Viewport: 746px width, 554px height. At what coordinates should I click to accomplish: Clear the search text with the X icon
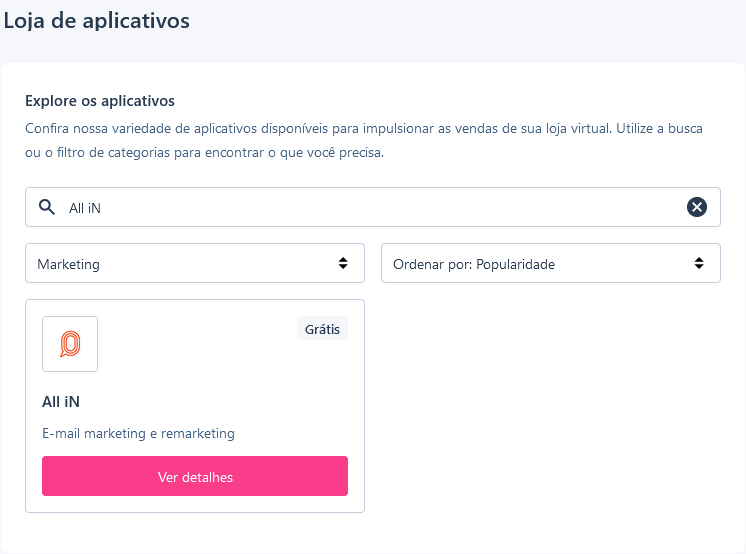(x=697, y=207)
